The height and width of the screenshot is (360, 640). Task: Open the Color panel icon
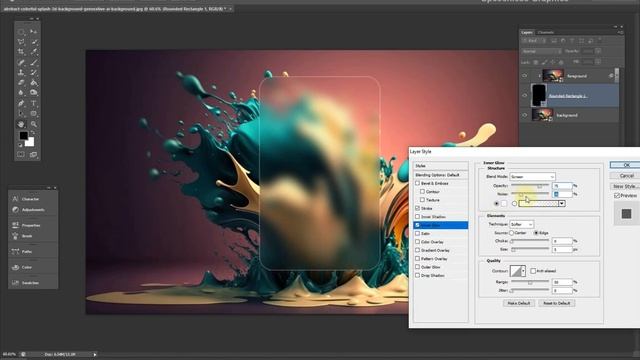point(16,267)
